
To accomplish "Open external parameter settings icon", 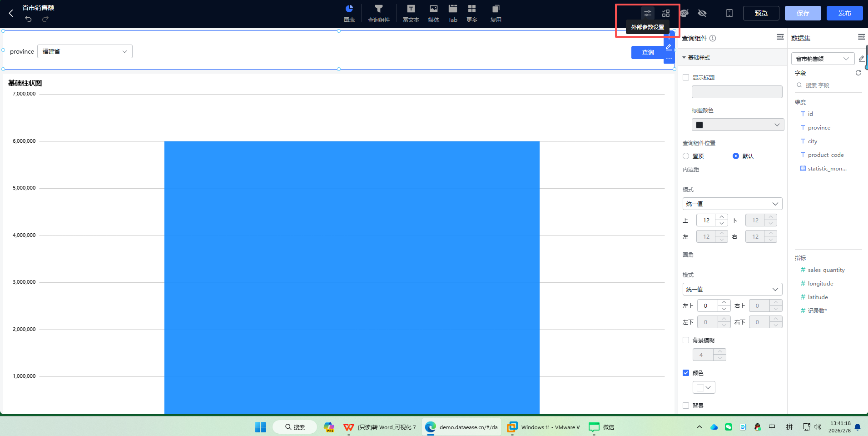I will tap(648, 13).
